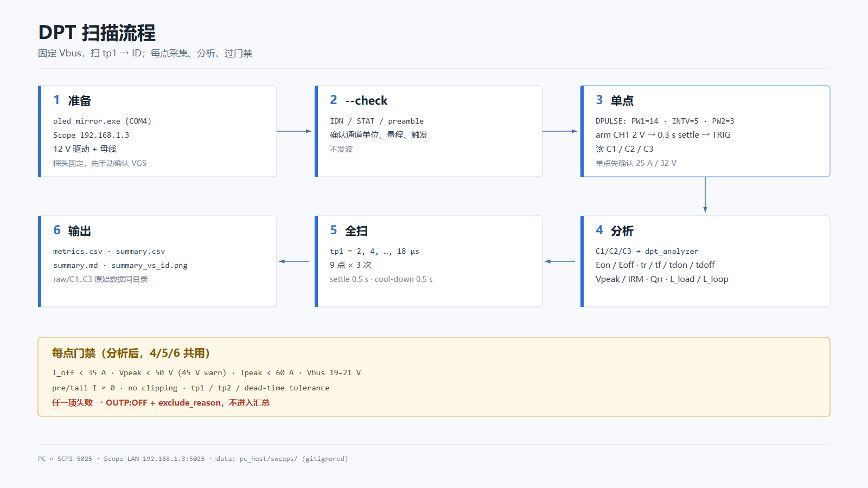Select '12 V 驱动 + 母线' line
The height and width of the screenshot is (488, 868).
pos(85,149)
